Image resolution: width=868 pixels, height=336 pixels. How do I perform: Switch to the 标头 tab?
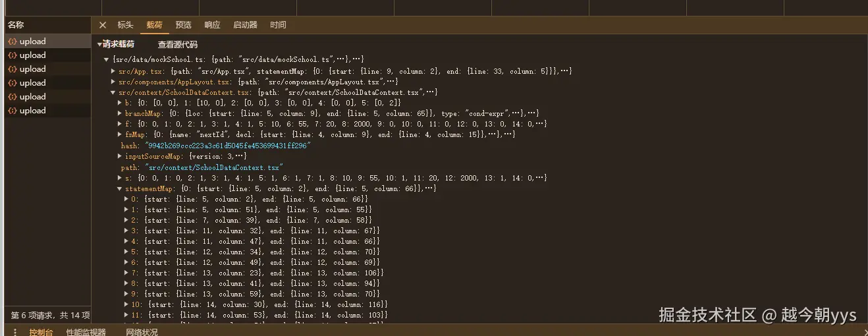[125, 25]
